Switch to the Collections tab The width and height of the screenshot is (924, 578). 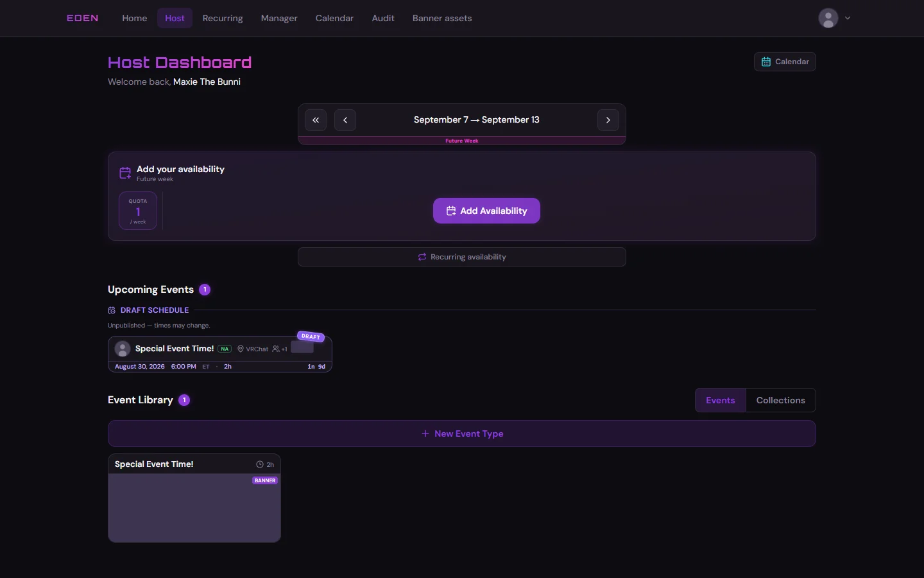point(781,400)
